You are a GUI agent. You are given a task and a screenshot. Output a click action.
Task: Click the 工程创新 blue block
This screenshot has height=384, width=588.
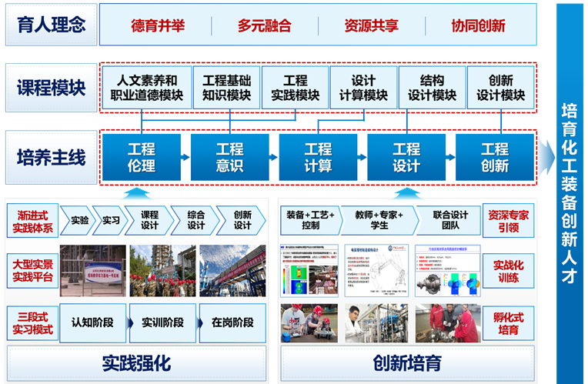click(495, 157)
